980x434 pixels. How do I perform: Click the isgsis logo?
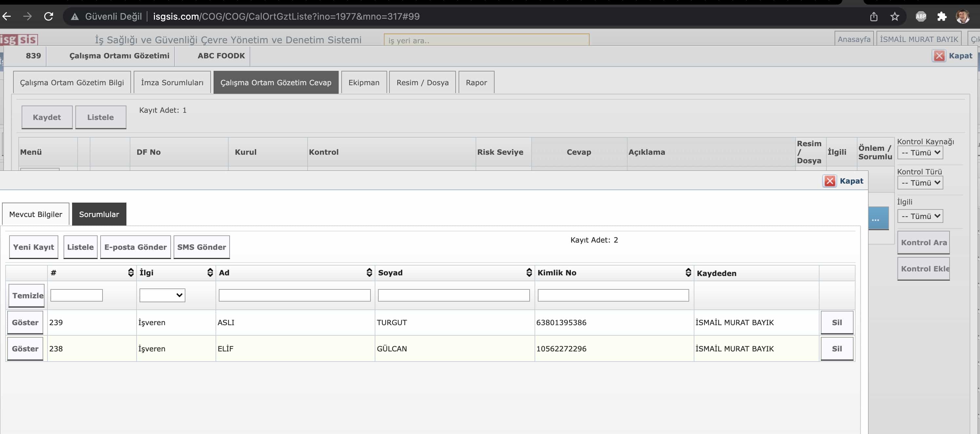click(x=19, y=39)
